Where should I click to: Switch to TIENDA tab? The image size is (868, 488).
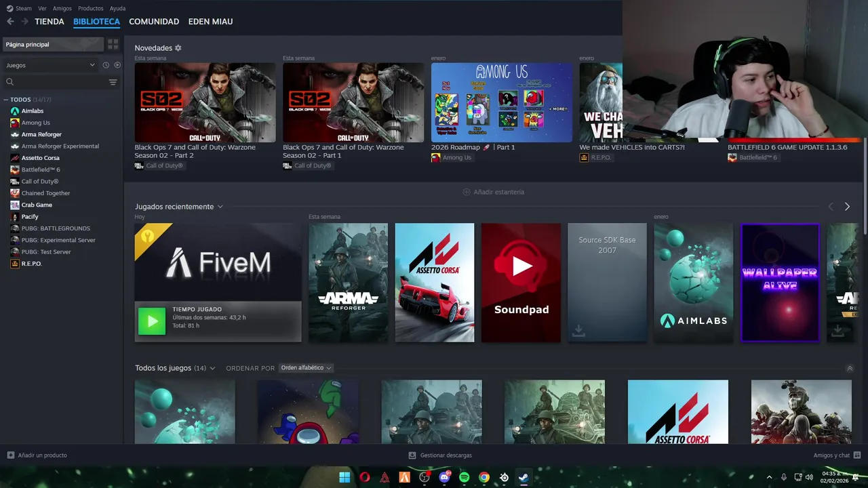pos(50,22)
